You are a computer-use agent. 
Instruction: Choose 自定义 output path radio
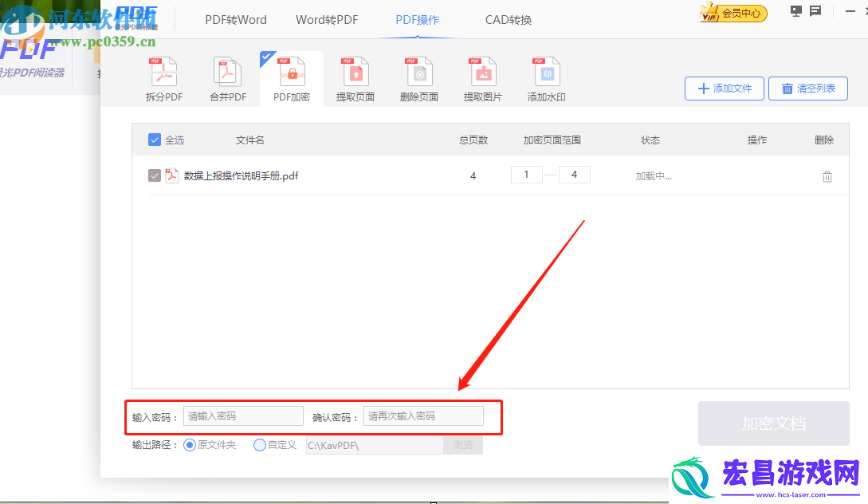point(260,445)
